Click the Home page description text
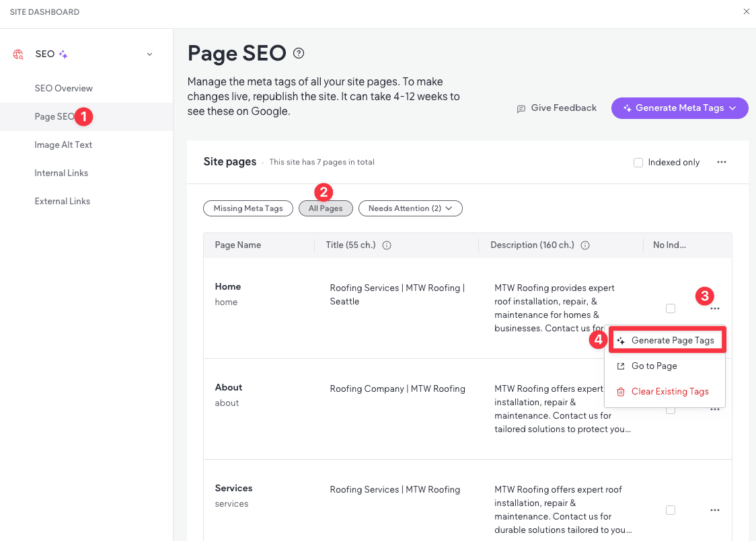 (554, 308)
